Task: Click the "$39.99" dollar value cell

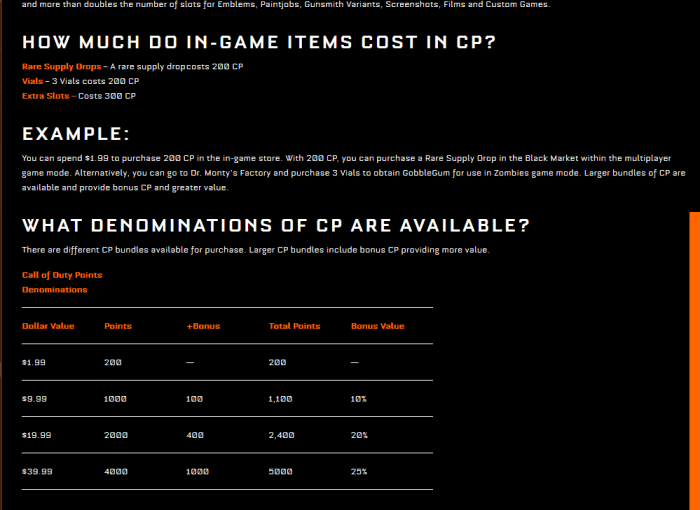Action: [36, 471]
